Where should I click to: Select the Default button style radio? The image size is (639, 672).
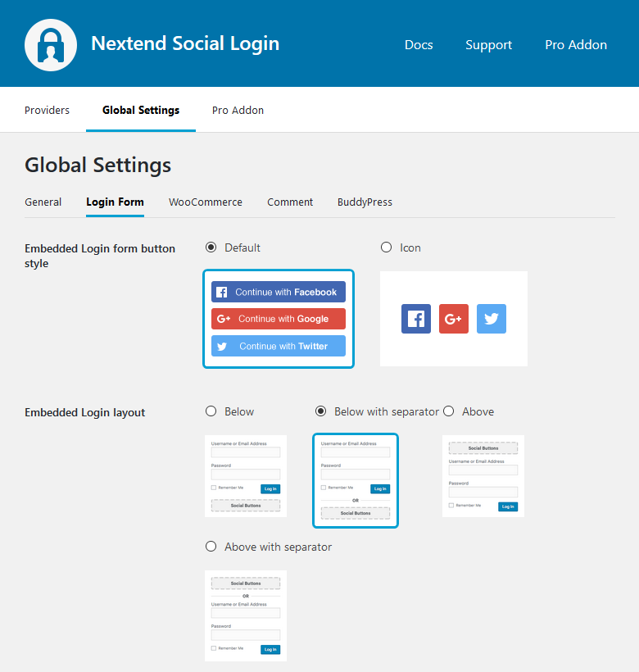click(x=211, y=247)
